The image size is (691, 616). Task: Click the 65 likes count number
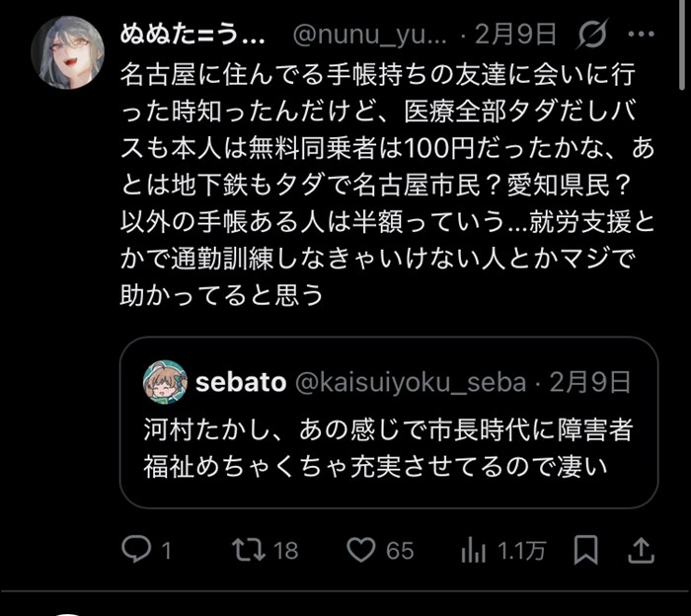point(400,551)
